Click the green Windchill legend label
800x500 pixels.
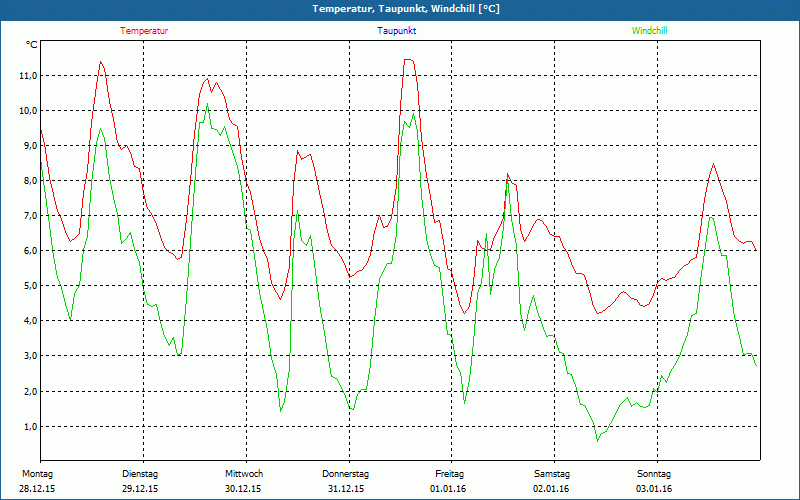649,31
